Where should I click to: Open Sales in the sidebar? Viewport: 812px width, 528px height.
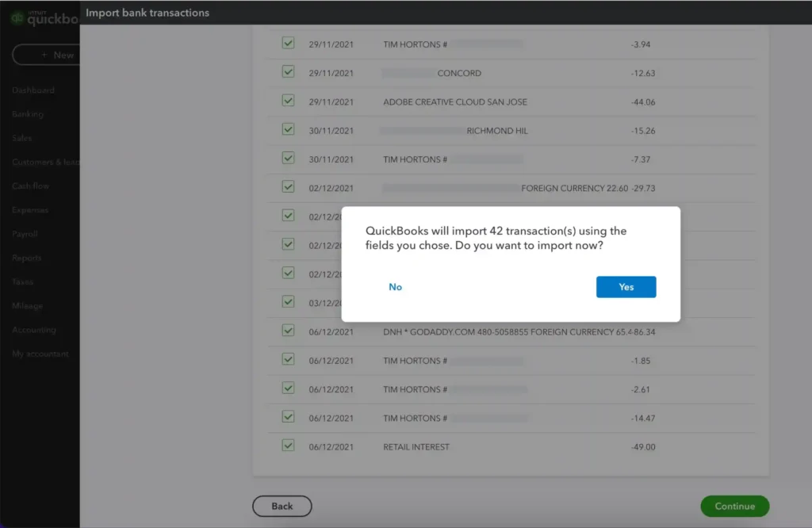coord(21,138)
